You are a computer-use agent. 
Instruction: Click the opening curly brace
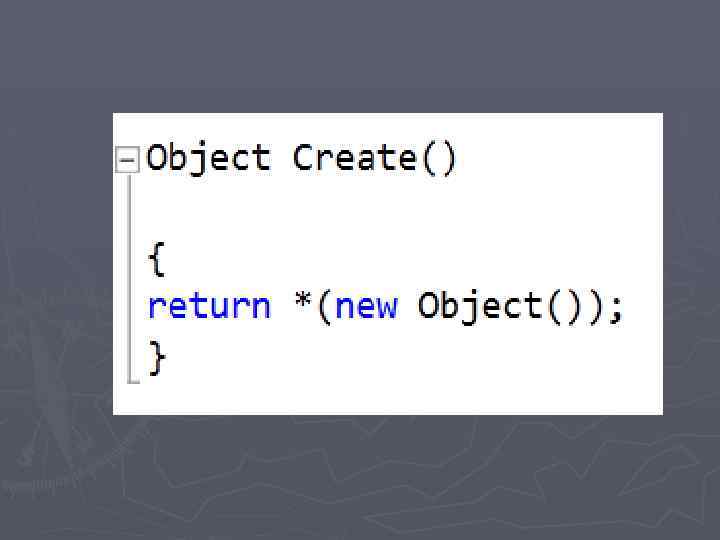[155, 260]
